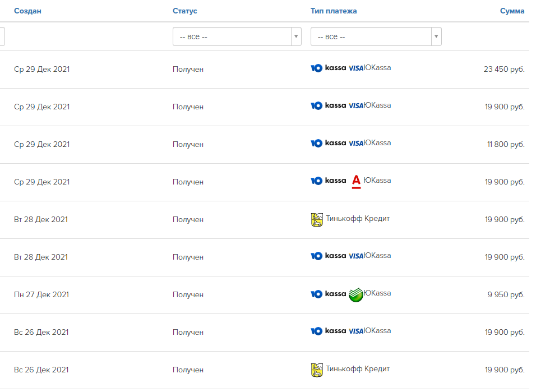Click VISA logo in Вт 28 Дек row
Viewport: 550px width, 392px height.
point(356,256)
